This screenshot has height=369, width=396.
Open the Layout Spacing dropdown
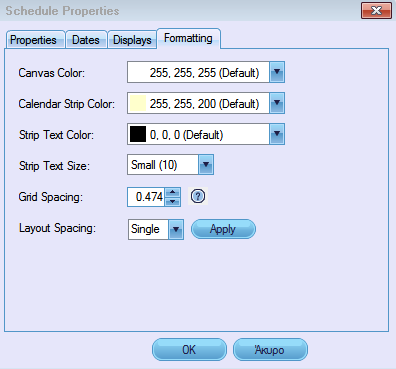[x=176, y=229]
